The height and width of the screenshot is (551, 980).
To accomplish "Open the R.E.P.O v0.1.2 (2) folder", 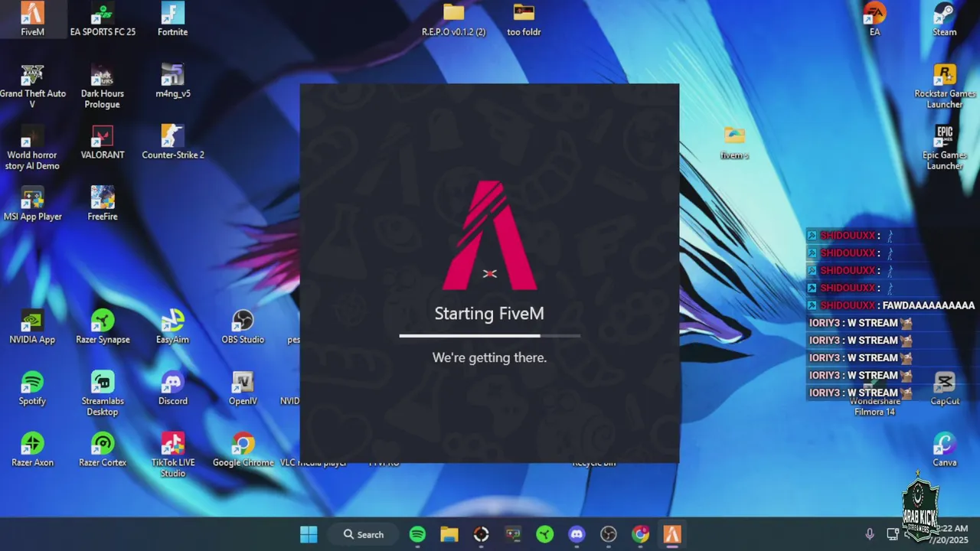I will point(453,19).
